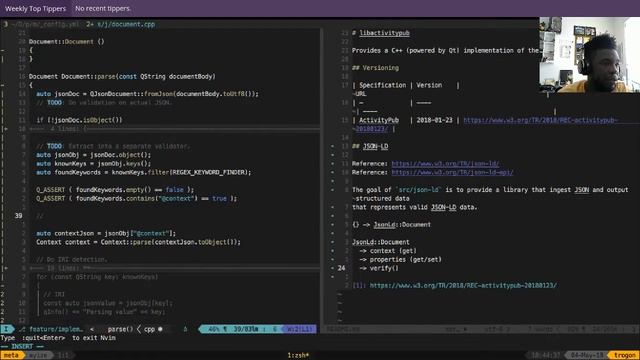Click the Context::parse line

tap(138, 242)
